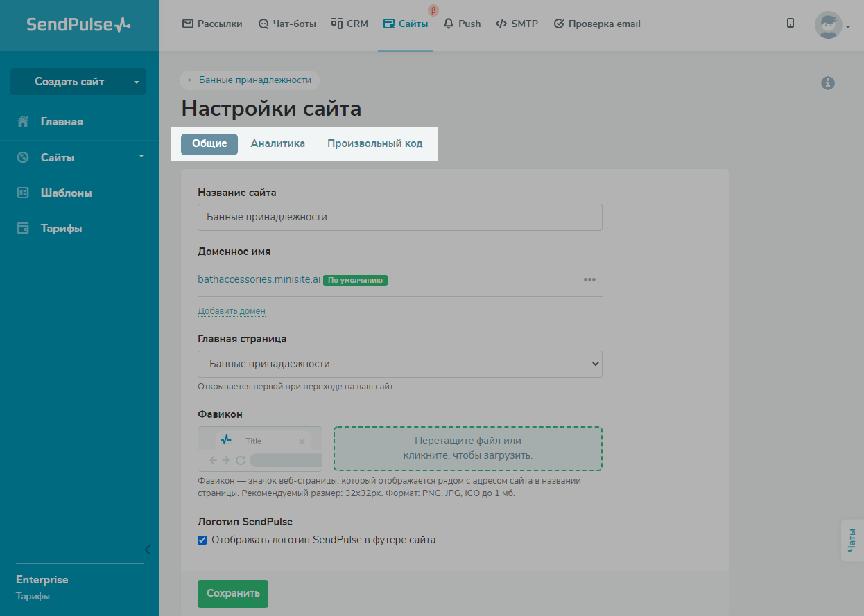Open Шаблоны in the sidebar
This screenshot has height=616, width=864.
click(66, 193)
